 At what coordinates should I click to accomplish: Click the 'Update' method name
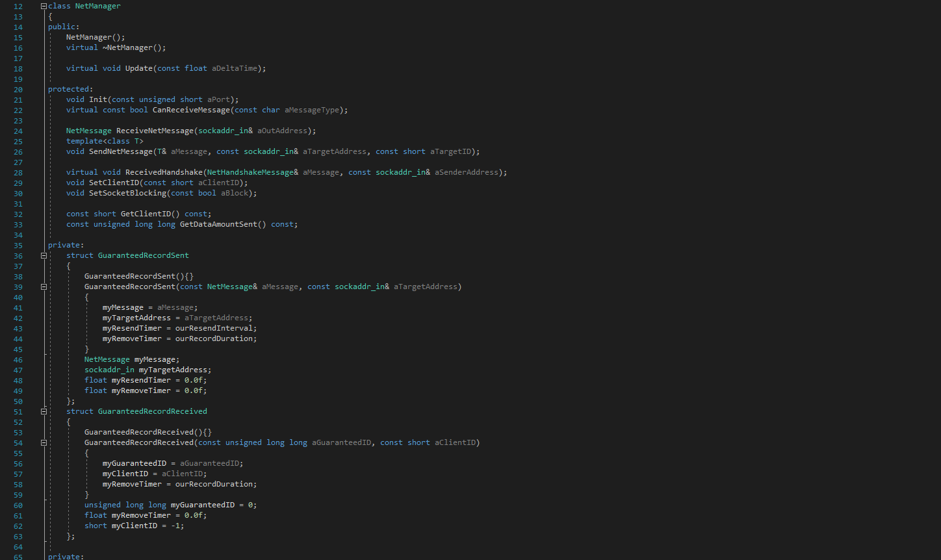(139, 68)
